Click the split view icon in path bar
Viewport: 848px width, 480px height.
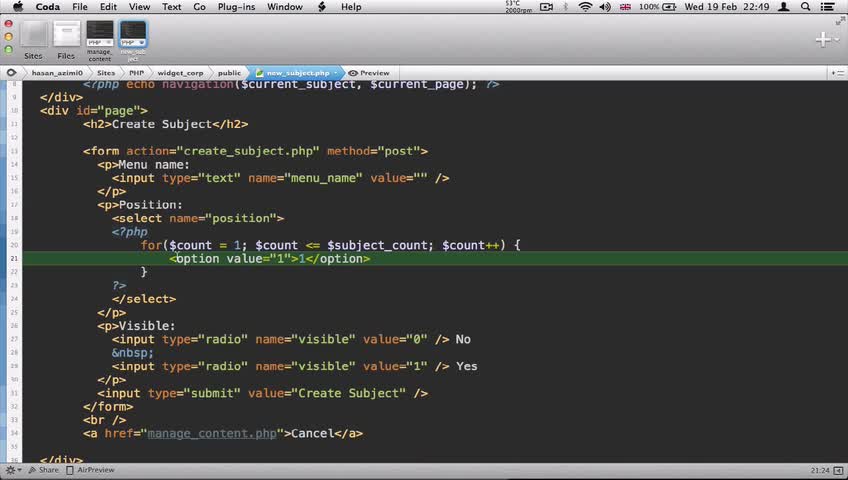point(838,72)
